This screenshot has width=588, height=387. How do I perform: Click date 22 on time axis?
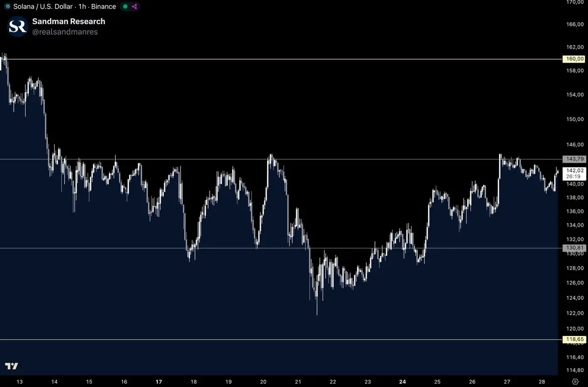point(333,382)
